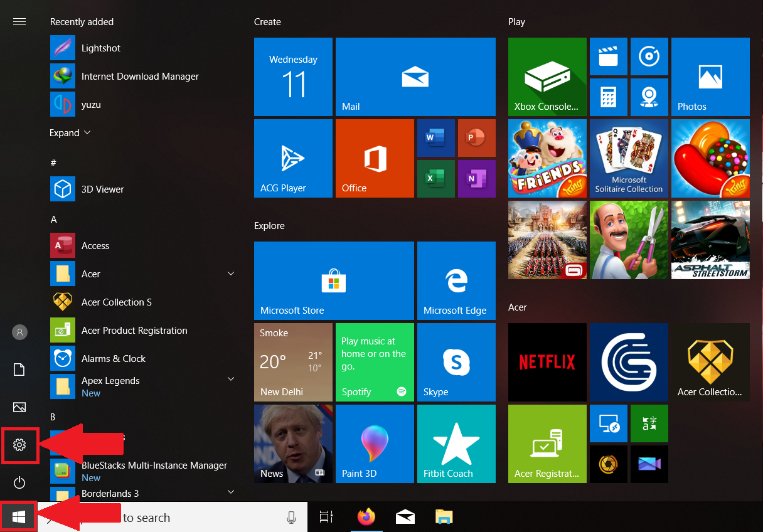Open BlueStacks Multi-Instance Manager
Image resolution: width=763 pixels, height=532 pixels.
[x=141, y=471]
